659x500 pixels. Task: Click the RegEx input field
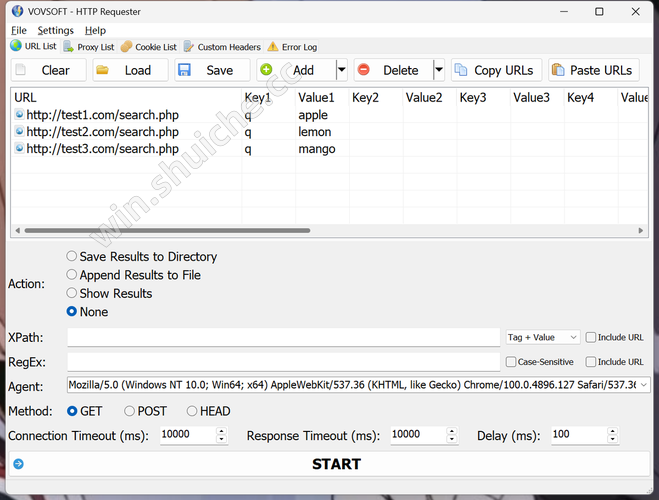tap(284, 362)
